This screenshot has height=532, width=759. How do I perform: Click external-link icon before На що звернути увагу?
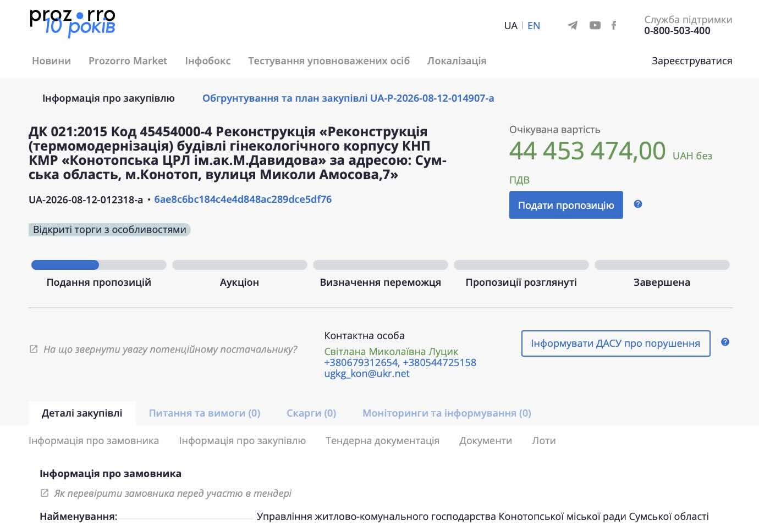pos(34,349)
